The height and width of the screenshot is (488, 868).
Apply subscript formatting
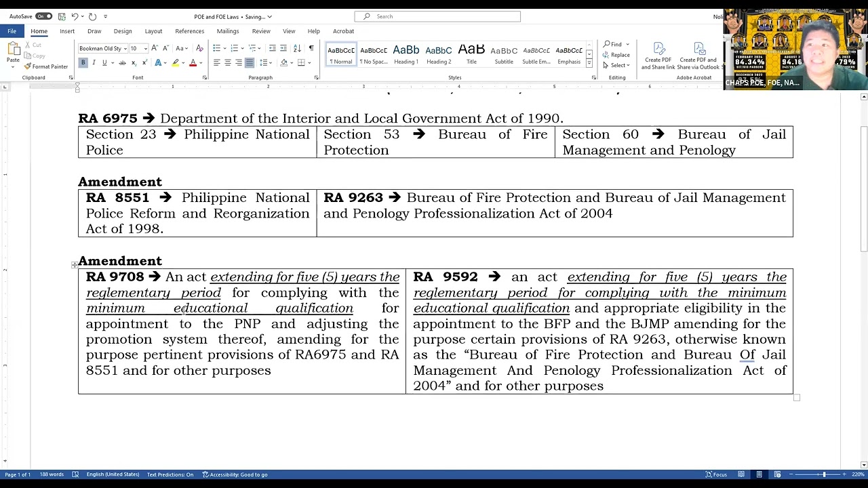[134, 62]
